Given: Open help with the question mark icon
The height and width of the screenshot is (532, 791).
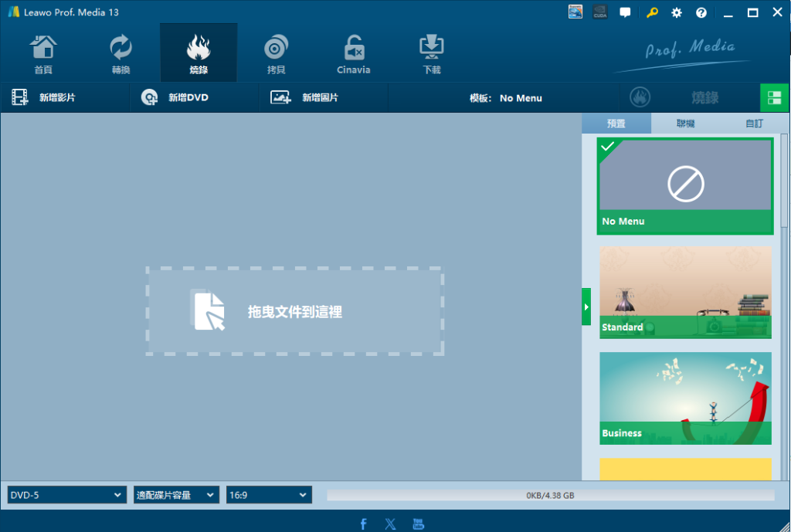Looking at the screenshot, I should coord(701,12).
